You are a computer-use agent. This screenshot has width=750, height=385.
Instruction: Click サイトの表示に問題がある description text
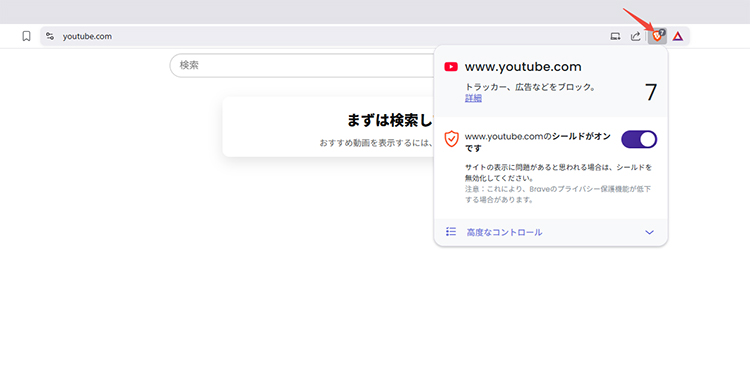point(559,173)
